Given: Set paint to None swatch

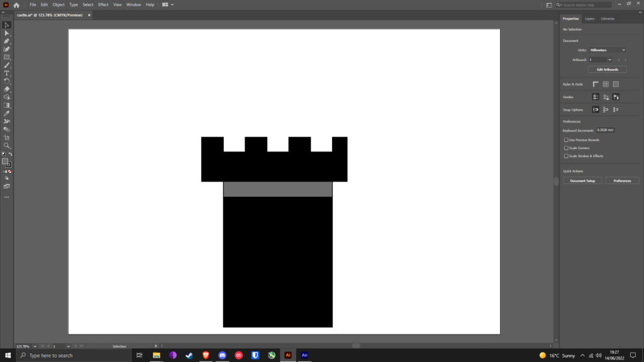Looking at the screenshot, I should [x=10, y=172].
